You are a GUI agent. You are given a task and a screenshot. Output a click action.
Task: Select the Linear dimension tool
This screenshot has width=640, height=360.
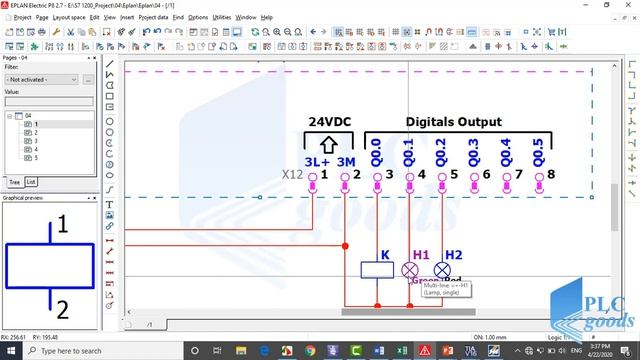click(110, 241)
